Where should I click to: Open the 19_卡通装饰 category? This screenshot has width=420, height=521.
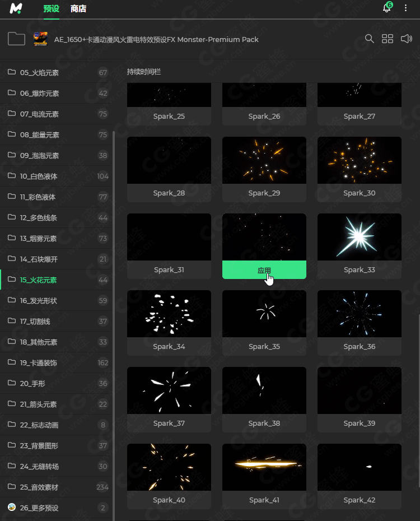[56, 362]
